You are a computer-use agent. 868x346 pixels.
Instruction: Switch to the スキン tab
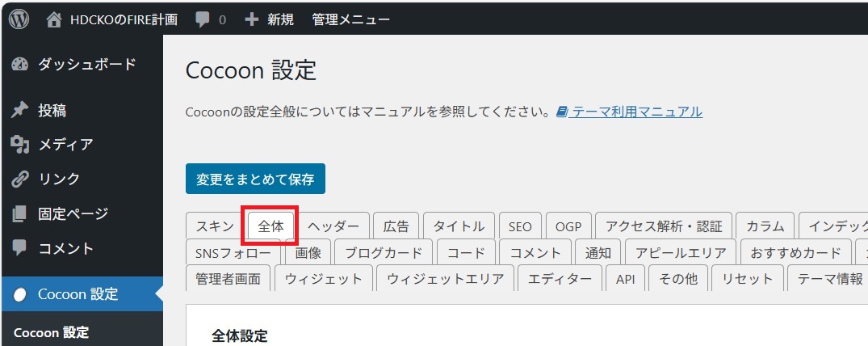pos(215,226)
